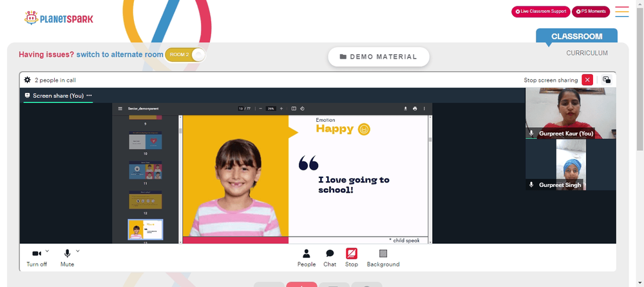Zoom out the PDF with minus
644x287 pixels.
click(260, 108)
